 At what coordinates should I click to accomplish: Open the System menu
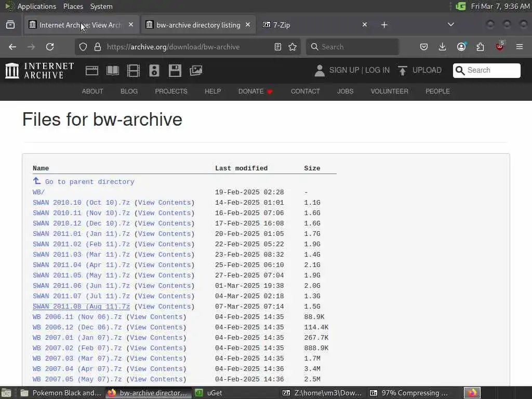pyautogui.click(x=101, y=6)
